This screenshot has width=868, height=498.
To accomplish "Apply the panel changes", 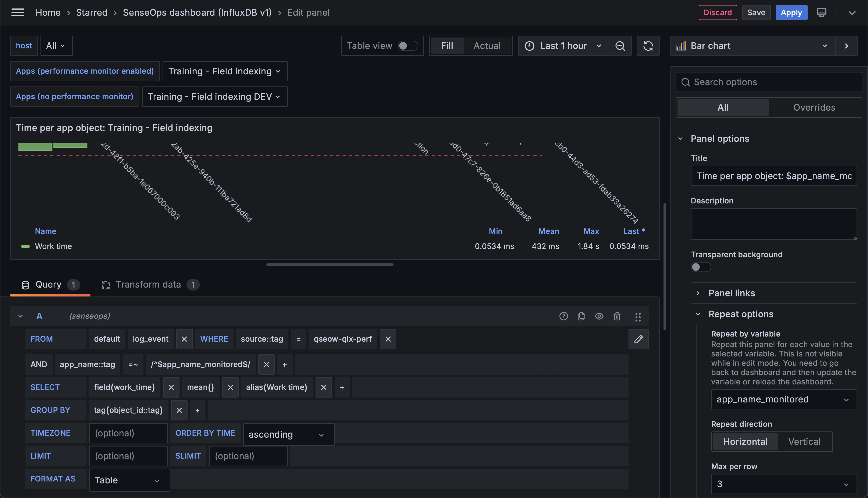I will point(791,12).
